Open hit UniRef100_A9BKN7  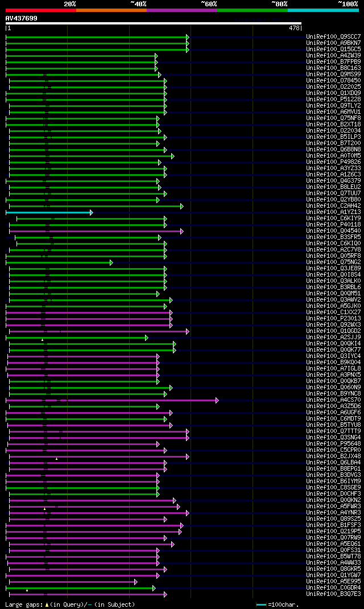click(x=333, y=43)
